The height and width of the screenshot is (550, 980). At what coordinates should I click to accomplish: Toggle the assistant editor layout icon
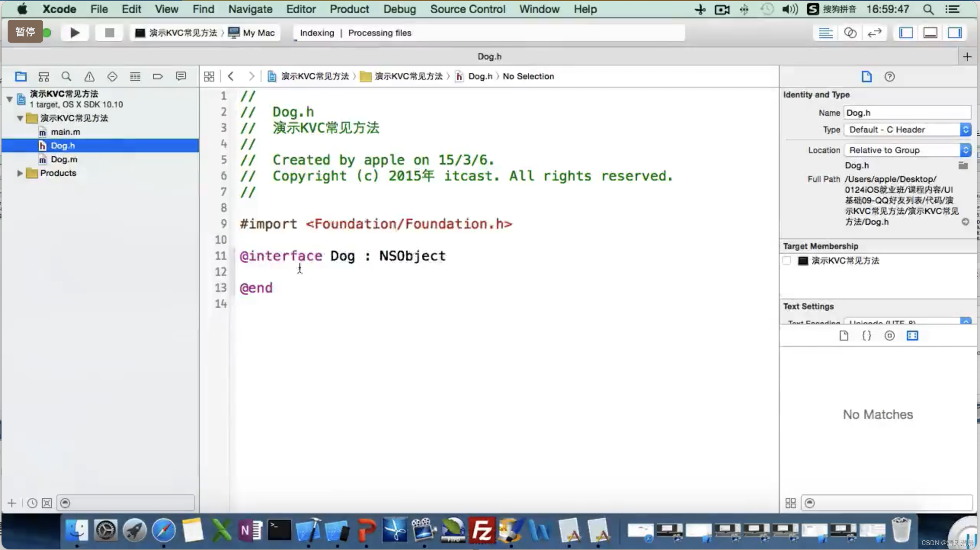pyautogui.click(x=849, y=32)
